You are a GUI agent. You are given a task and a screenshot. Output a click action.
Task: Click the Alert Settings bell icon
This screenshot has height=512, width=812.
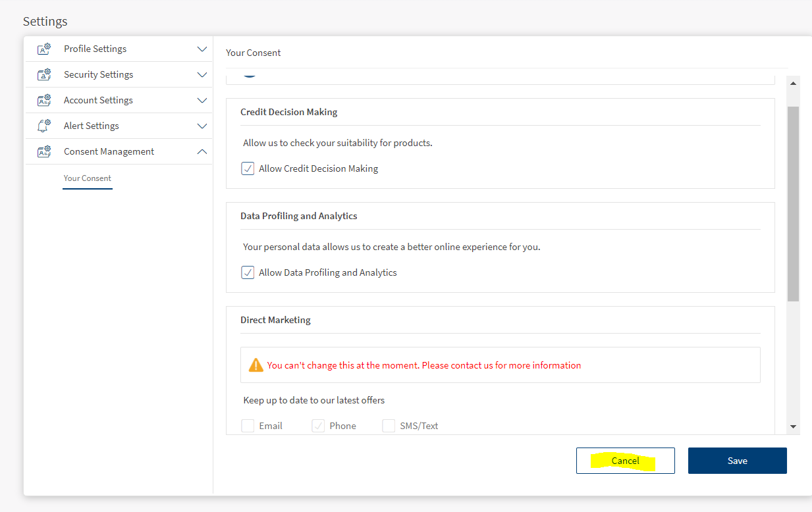point(44,126)
